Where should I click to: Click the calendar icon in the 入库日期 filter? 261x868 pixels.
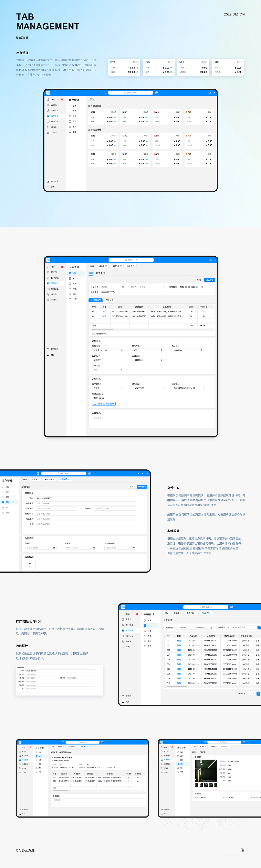[x=211, y=627]
